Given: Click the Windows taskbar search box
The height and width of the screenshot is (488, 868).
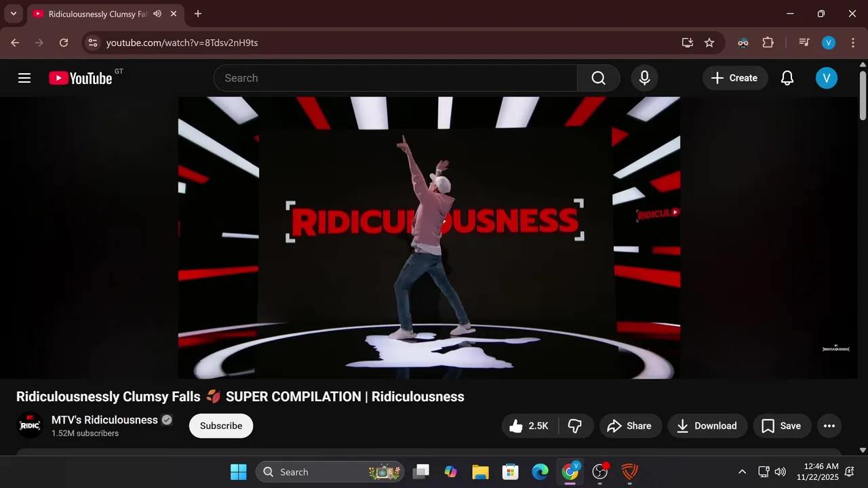Looking at the screenshot, I should (x=330, y=472).
